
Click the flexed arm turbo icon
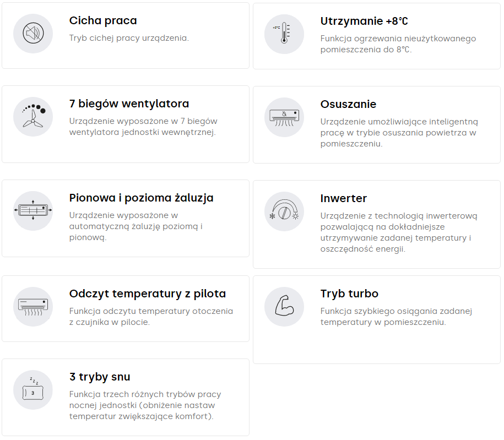pos(284,307)
